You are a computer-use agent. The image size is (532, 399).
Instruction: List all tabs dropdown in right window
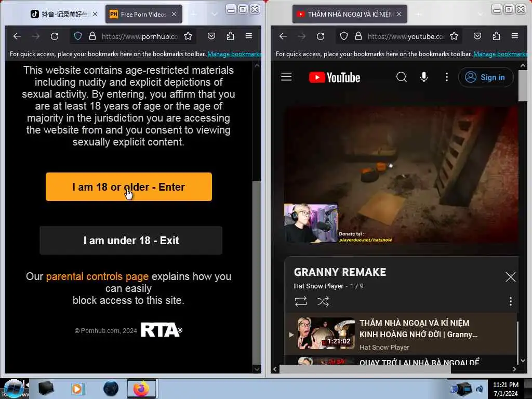[x=481, y=14]
